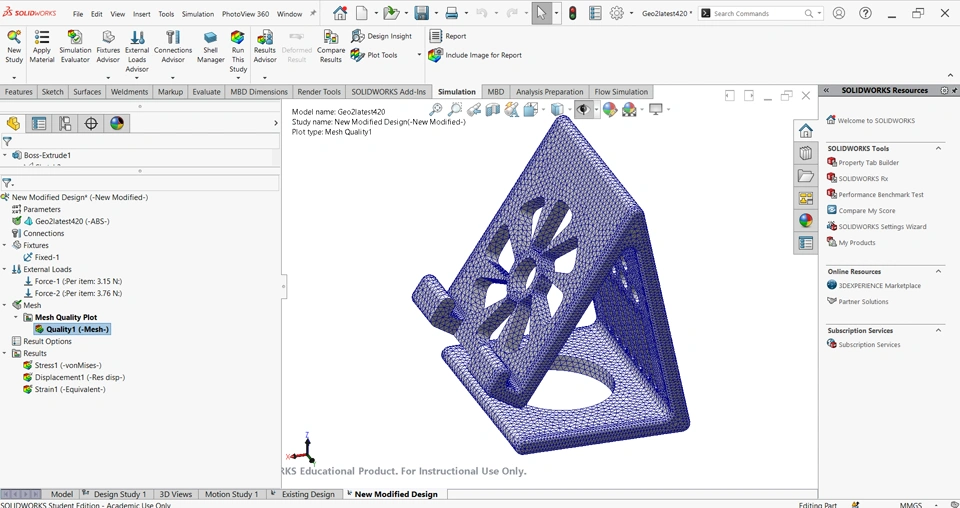Screen dimensions: 960x508
Task: Click Edit Appearance color sphere in viewport
Action: 609,110
